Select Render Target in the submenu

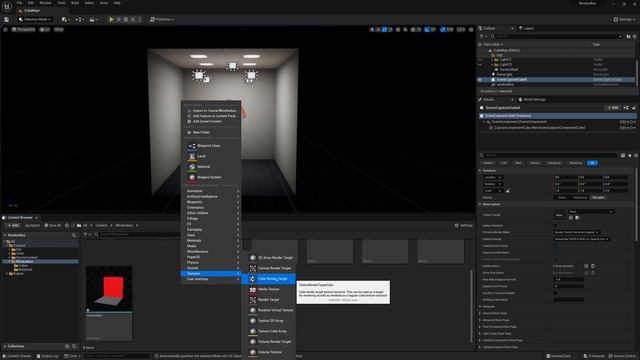[x=269, y=300]
